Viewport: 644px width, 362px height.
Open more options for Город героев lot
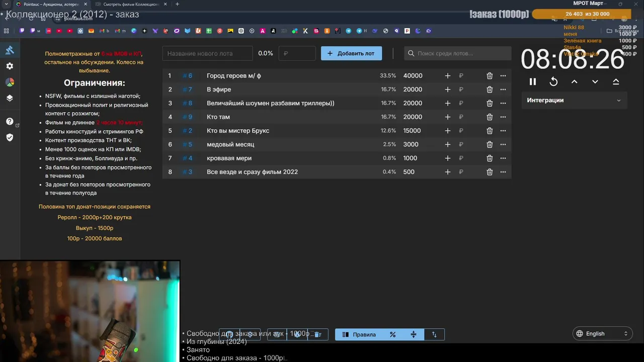pyautogui.click(x=503, y=76)
